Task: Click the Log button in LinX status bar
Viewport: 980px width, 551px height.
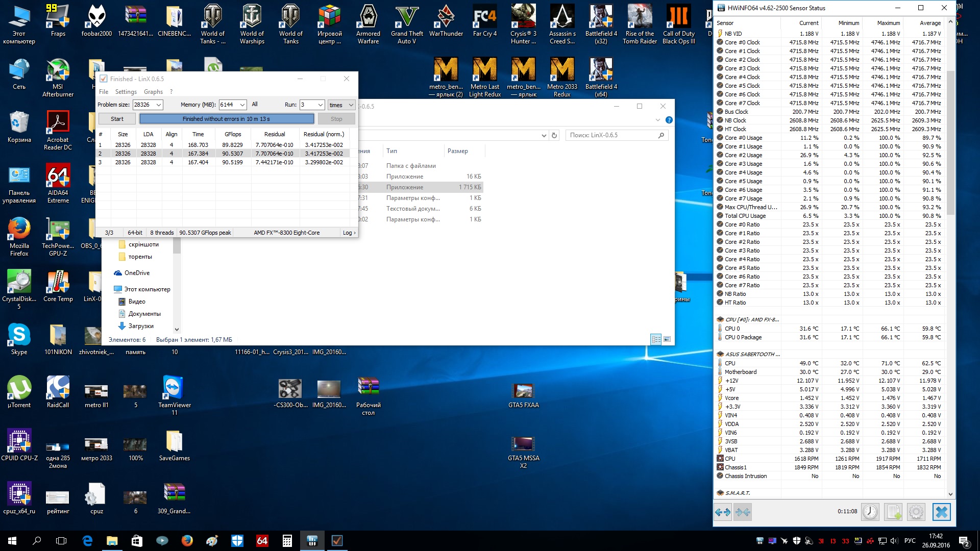Action: (x=349, y=233)
